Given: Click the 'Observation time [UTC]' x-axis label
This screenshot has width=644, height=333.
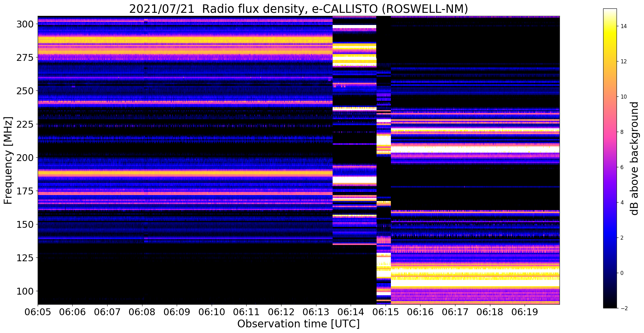Looking at the screenshot, I should [x=298, y=324].
